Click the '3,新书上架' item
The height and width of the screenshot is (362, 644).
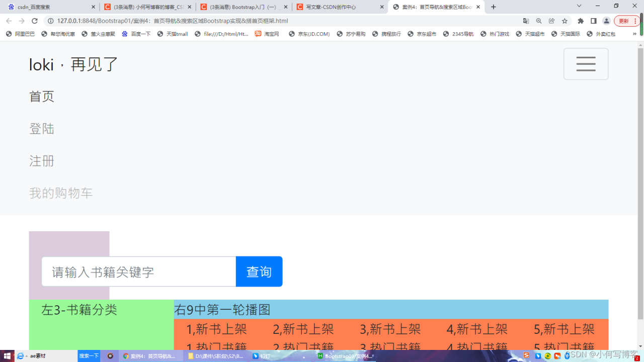click(390, 329)
